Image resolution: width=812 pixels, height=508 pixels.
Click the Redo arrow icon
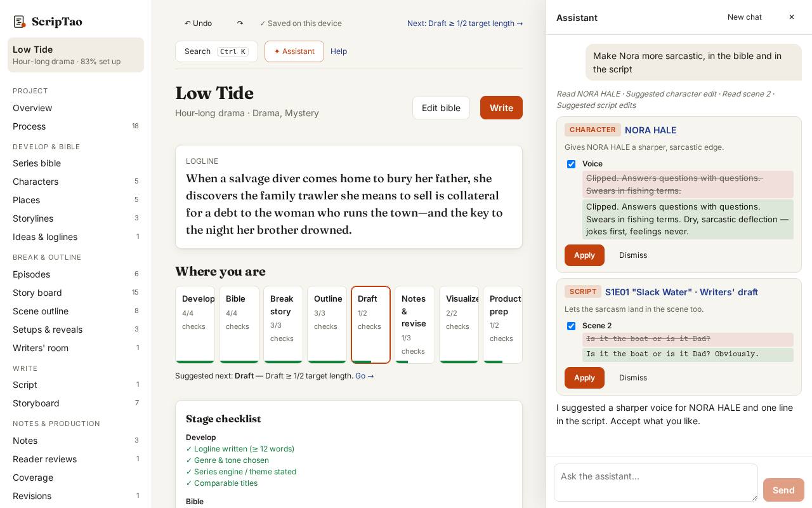coord(240,23)
